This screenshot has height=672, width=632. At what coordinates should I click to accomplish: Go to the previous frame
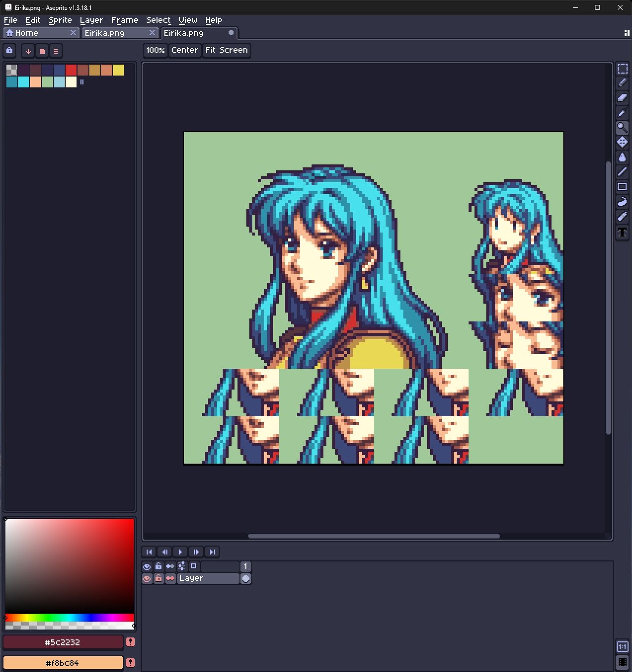[165, 552]
